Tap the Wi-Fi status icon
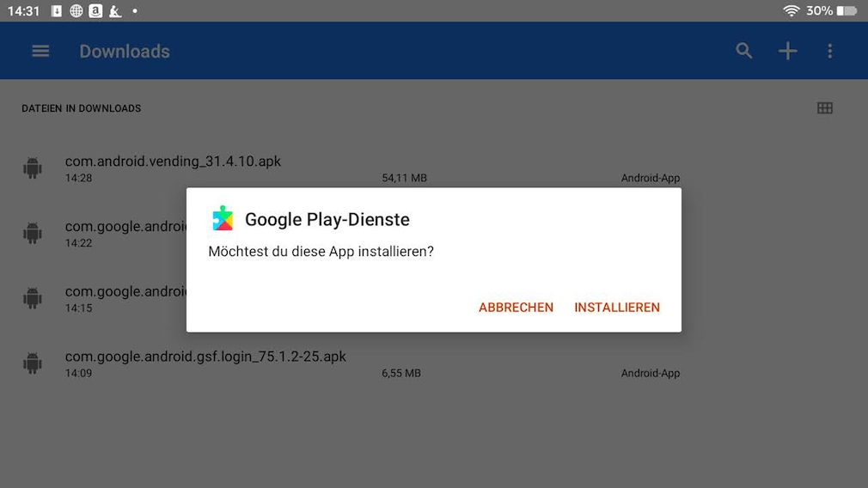Viewport: 868px width, 488px height. pyautogui.click(x=791, y=10)
